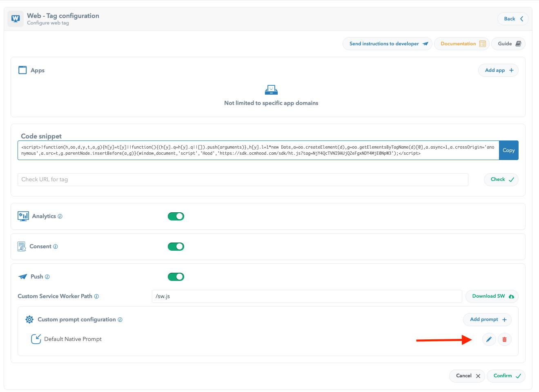Focus the Check URL for tag field
Screen dimensions: 539x392
click(243, 180)
